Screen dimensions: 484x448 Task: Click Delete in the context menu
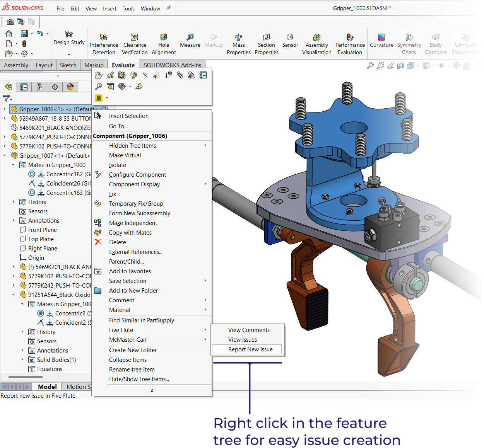(152, 242)
